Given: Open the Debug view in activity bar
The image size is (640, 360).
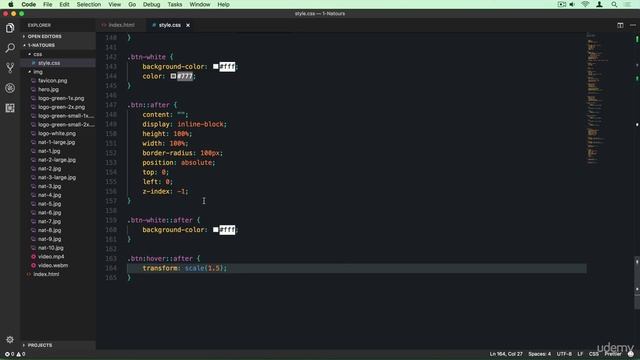Looking at the screenshot, I should tap(10, 88).
